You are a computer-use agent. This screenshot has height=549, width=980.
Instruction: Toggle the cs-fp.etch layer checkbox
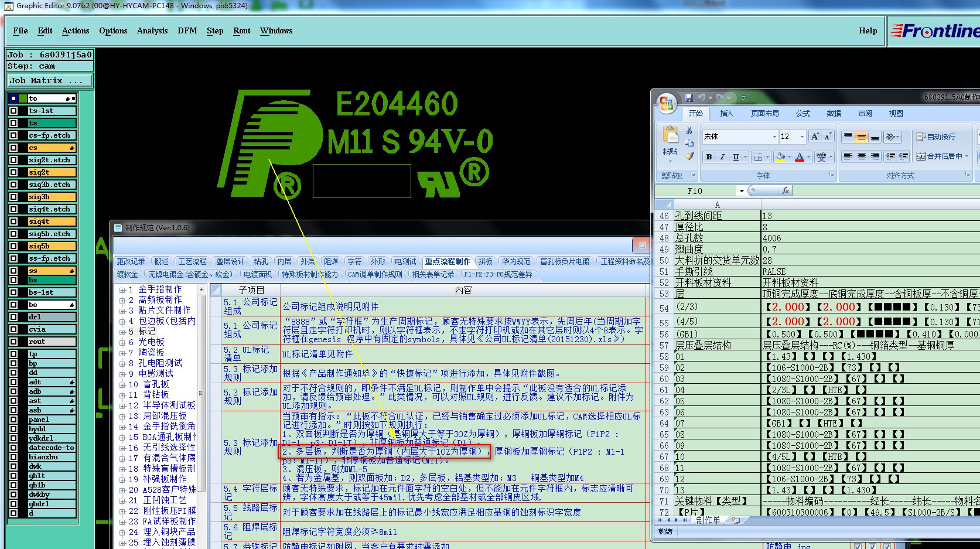click(x=13, y=135)
